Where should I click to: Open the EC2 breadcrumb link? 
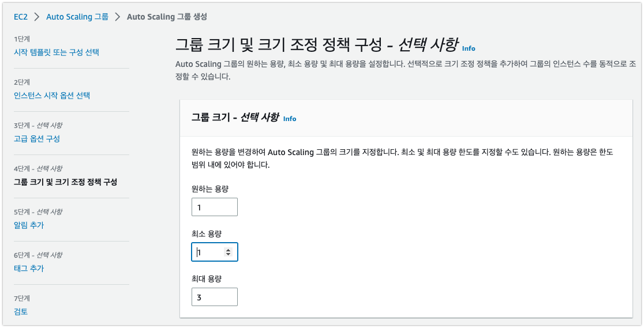point(21,17)
